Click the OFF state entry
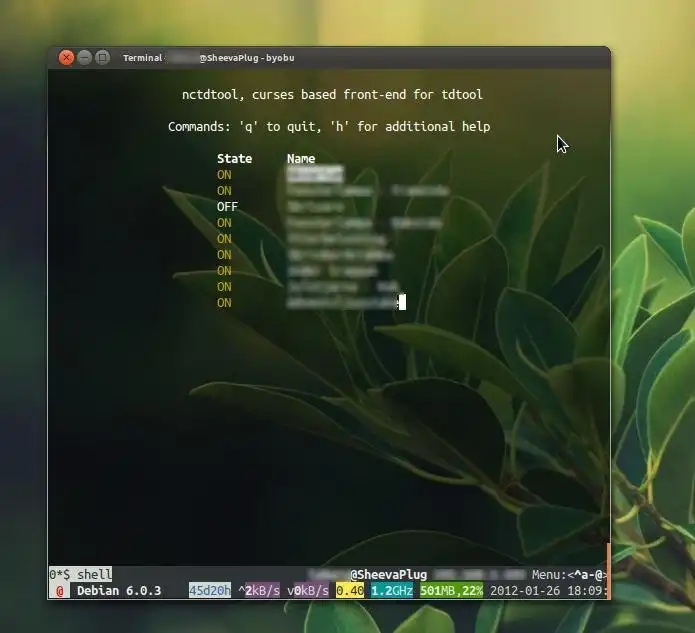The height and width of the screenshot is (633, 695). click(227, 207)
